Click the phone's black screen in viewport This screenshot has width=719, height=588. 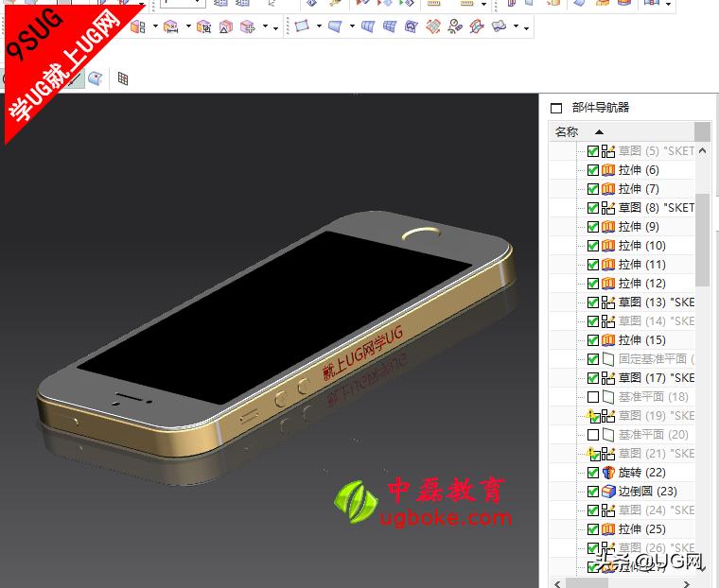[275, 317]
